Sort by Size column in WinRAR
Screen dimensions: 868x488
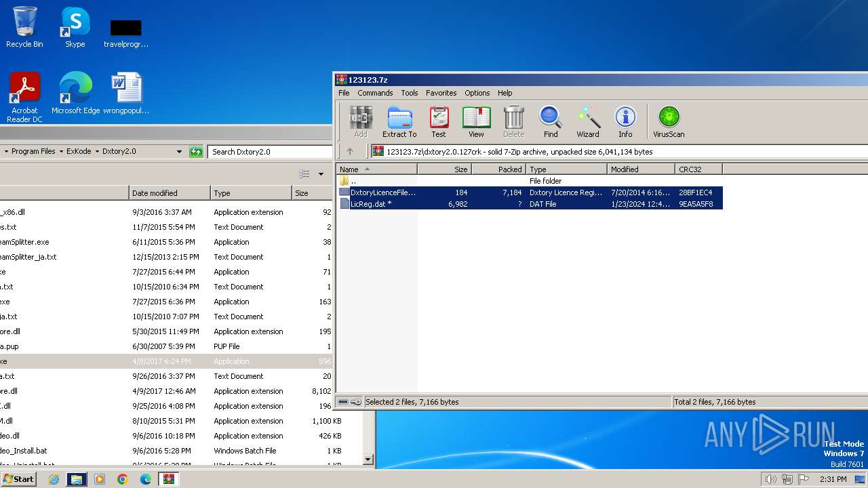[445, 169]
